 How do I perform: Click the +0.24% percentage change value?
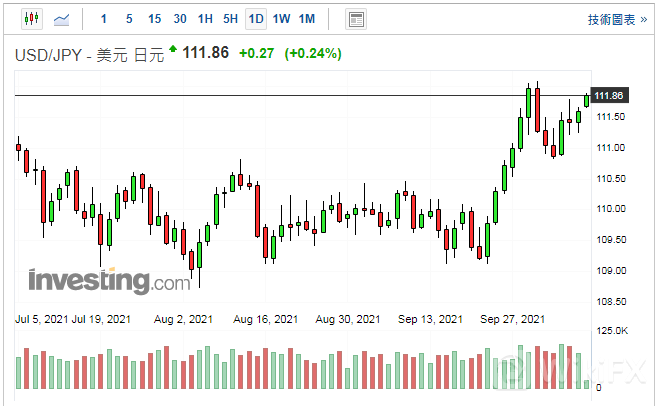[313, 54]
